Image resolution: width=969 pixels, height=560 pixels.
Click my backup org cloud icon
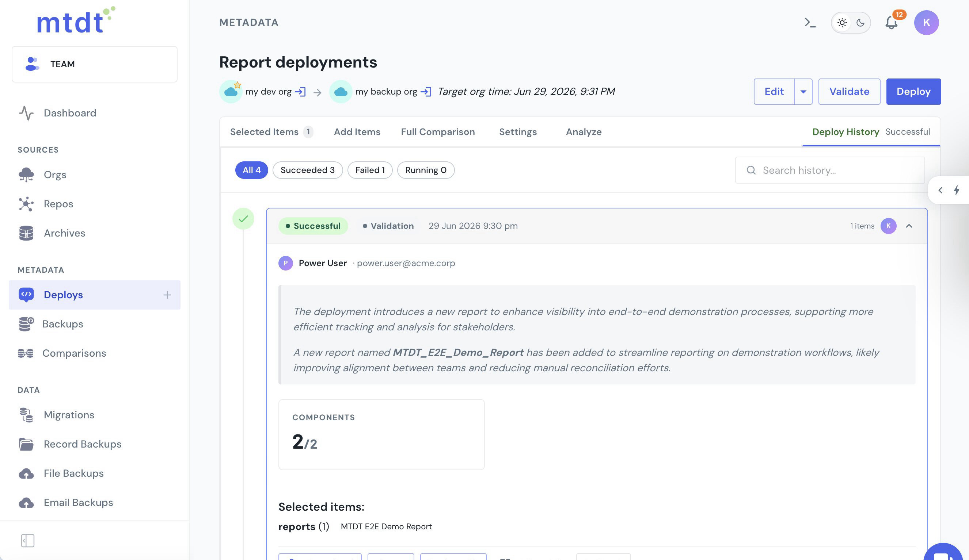click(x=341, y=91)
